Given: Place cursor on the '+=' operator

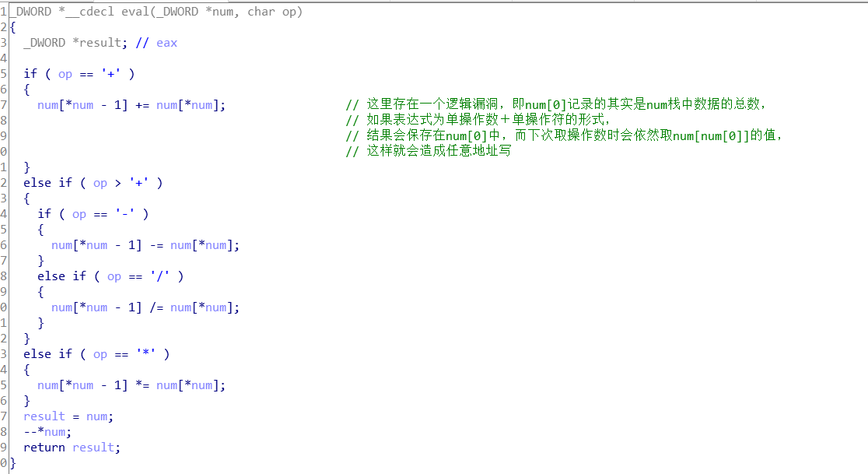Looking at the screenshot, I should [142, 105].
